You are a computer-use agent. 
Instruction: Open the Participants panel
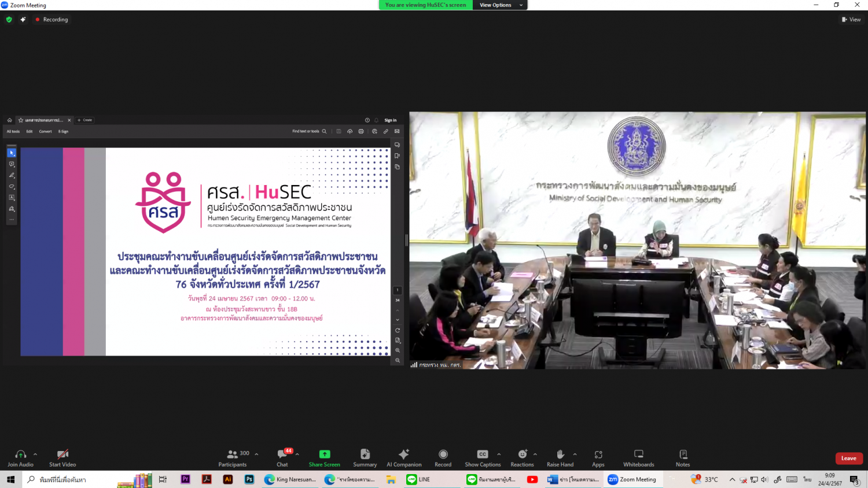[233, 458]
